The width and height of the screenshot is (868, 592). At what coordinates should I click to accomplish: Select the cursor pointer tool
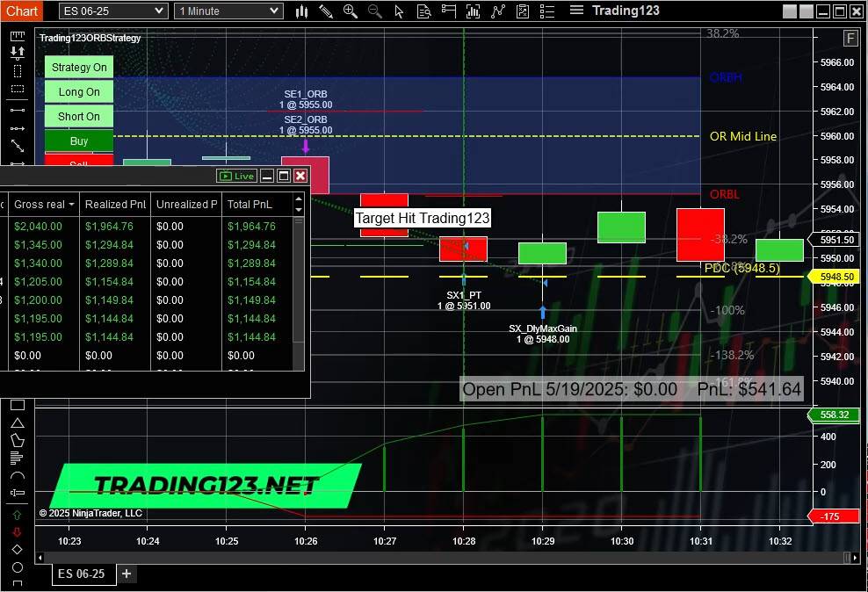399,11
